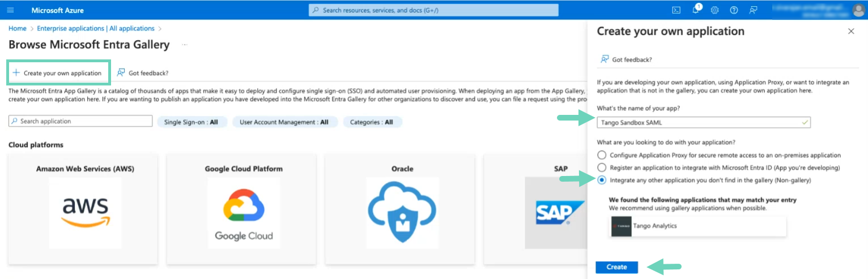Click the app name text field
This screenshot has width=868, height=279.
tap(704, 122)
